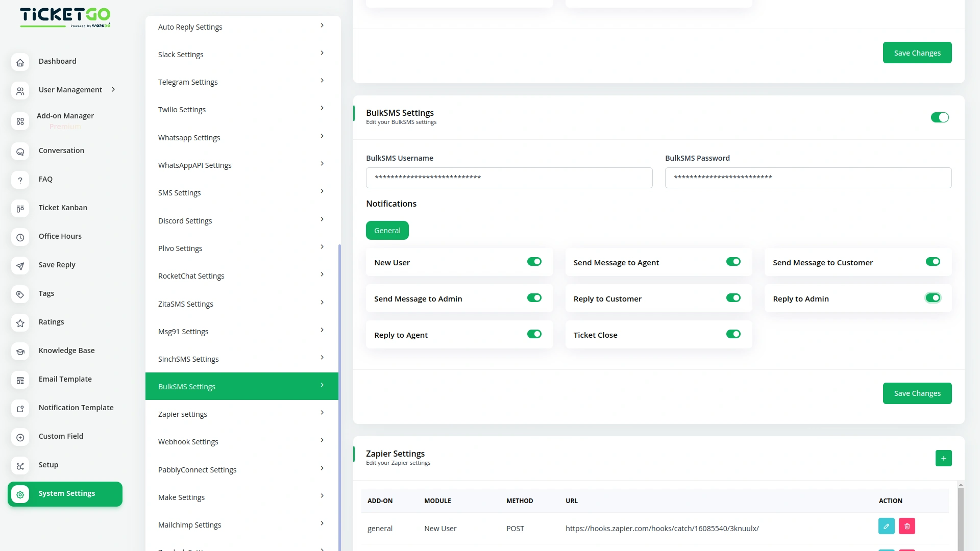Disable the Ticket Close notification toggle
The height and width of the screenshot is (551, 980).
tap(733, 334)
